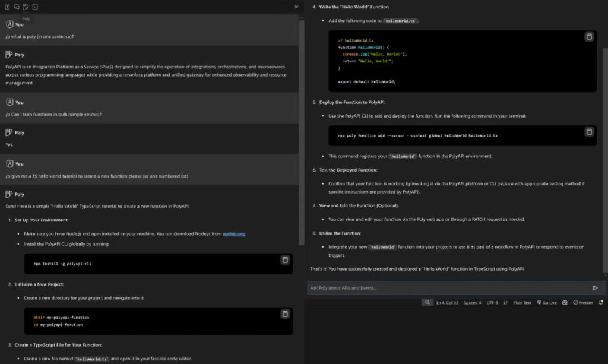Change indentation via Spaces: 4
The width and height of the screenshot is (608, 364).
tap(472, 302)
